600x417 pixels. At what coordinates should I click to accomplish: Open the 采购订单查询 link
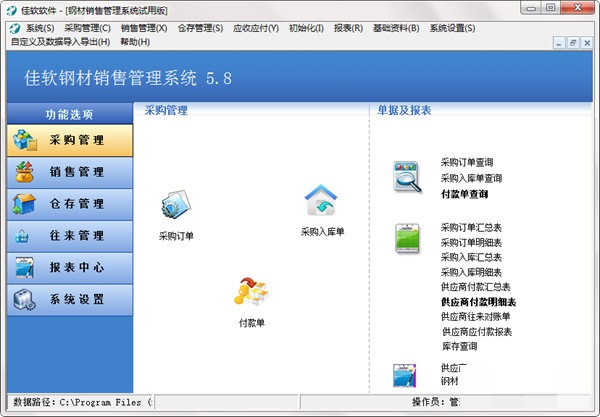(467, 163)
